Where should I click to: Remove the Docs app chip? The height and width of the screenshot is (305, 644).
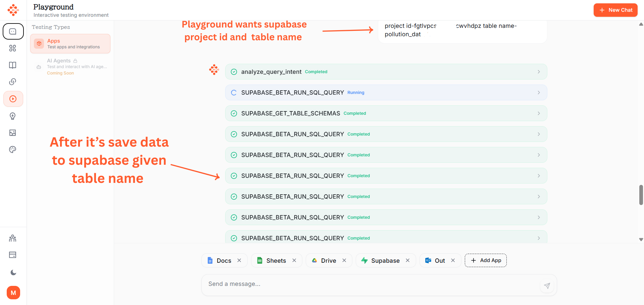pos(239,260)
